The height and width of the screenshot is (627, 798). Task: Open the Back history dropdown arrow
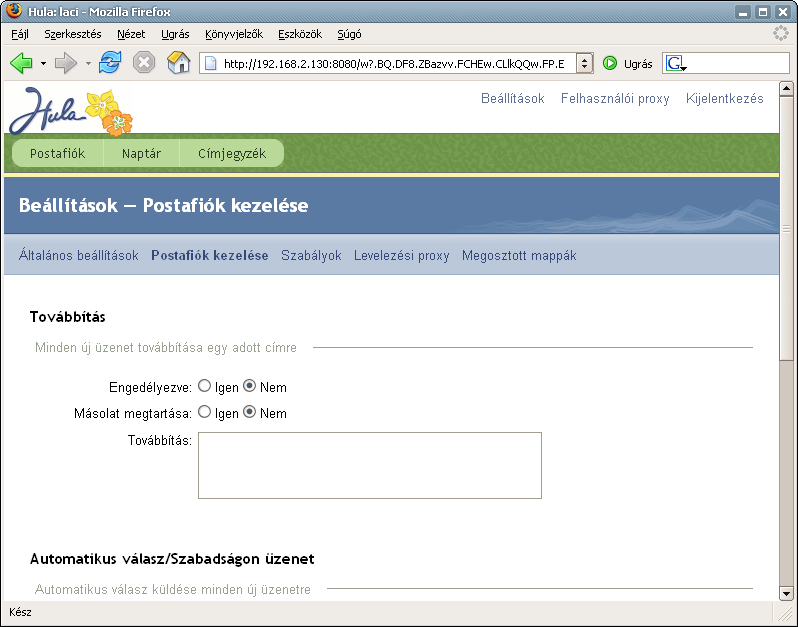point(43,64)
